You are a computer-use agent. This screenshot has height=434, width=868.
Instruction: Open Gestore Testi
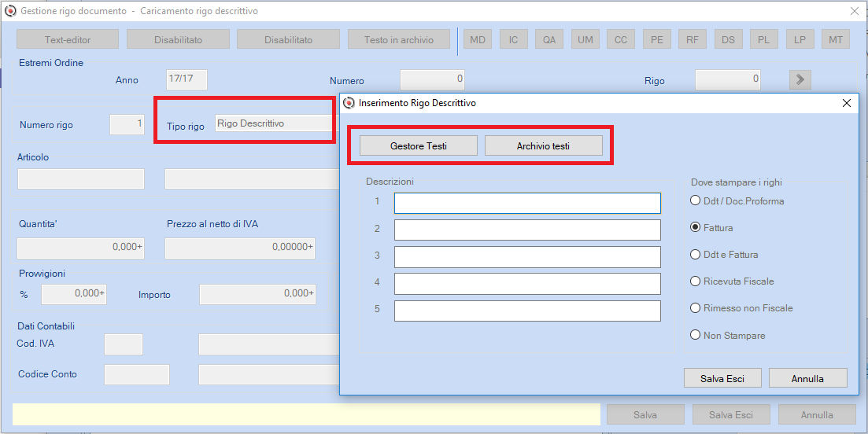(419, 146)
